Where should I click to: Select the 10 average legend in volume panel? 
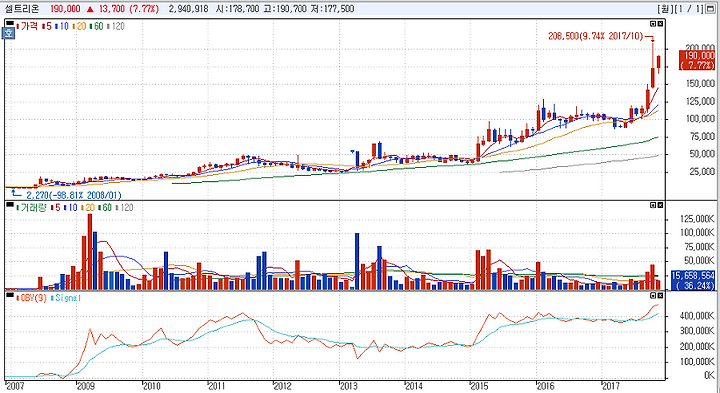pyautogui.click(x=70, y=208)
